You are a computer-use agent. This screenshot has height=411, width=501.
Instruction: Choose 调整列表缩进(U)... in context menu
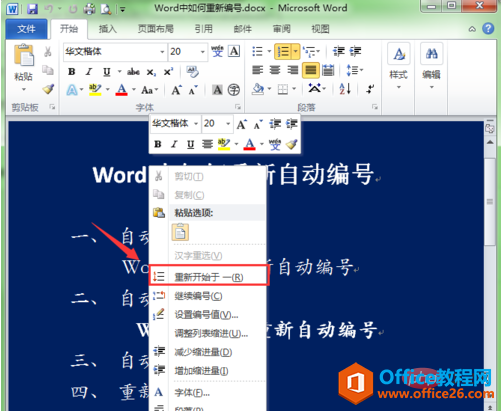[207, 334]
